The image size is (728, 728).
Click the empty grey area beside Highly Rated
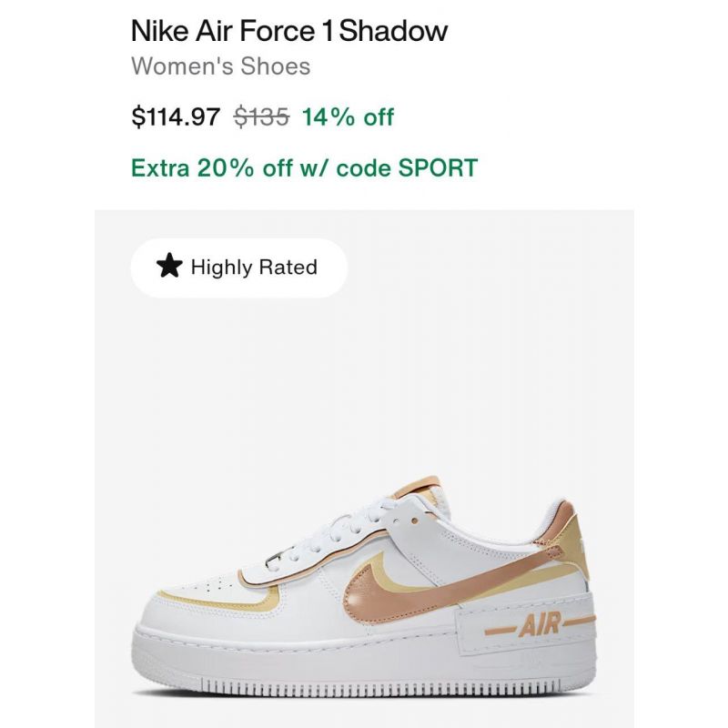click(x=488, y=268)
